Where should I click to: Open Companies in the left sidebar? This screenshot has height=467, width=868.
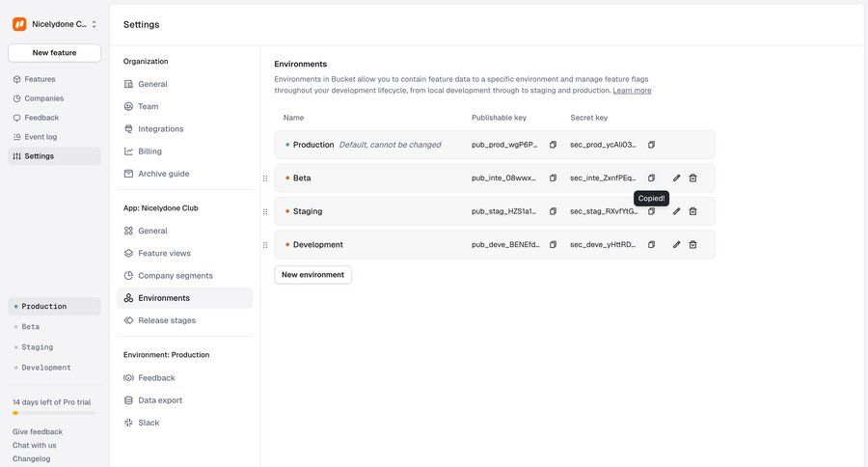54,98
